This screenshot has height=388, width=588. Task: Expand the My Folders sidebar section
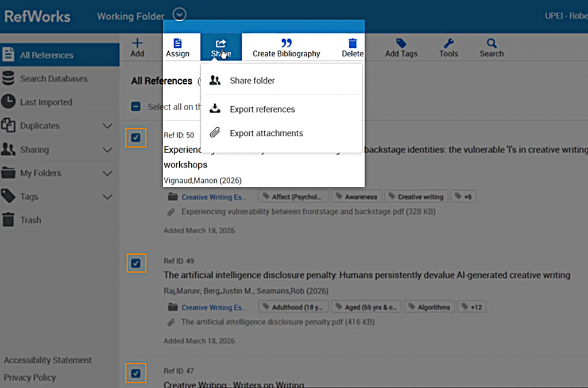(107, 173)
